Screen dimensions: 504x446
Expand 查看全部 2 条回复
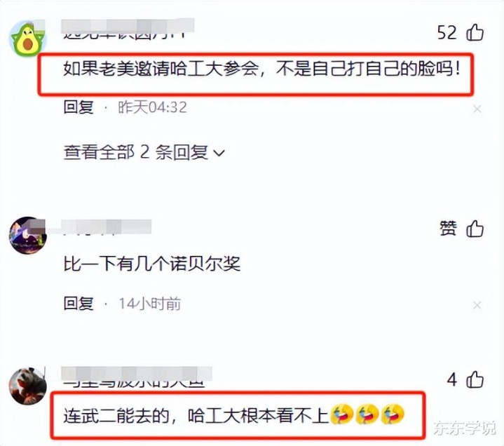point(144,152)
